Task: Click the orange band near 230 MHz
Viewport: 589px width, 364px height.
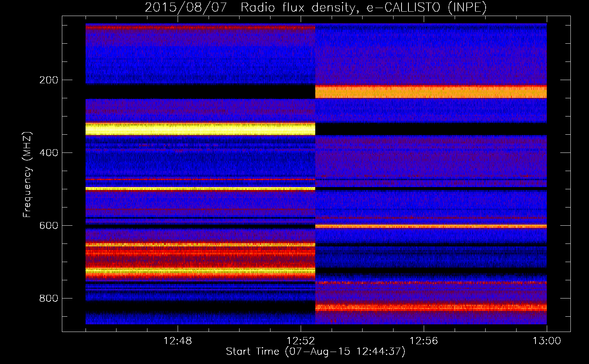Action: [431, 92]
